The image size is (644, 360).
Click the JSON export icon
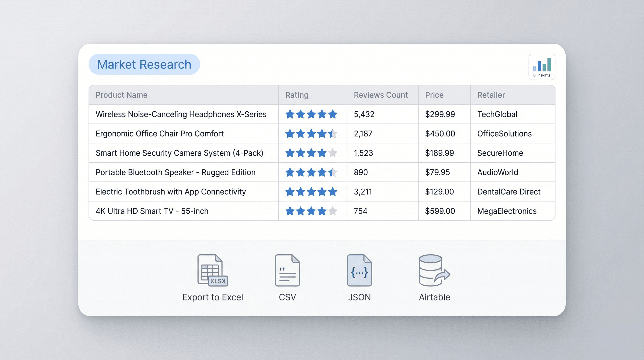click(x=359, y=271)
